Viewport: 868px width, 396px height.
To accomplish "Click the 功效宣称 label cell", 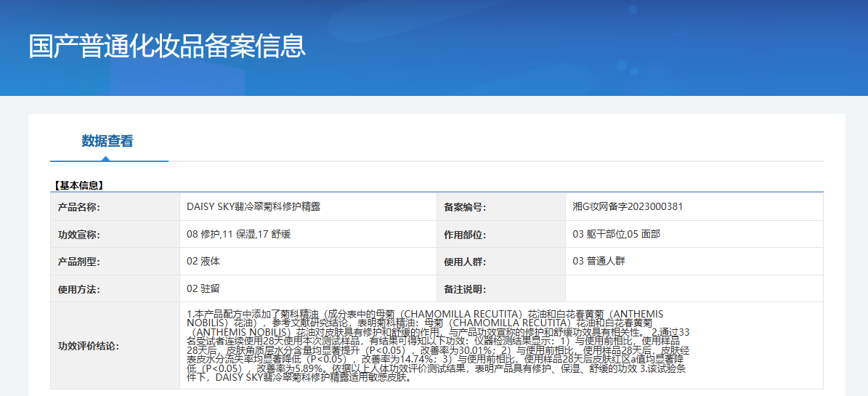I will coord(79,235).
